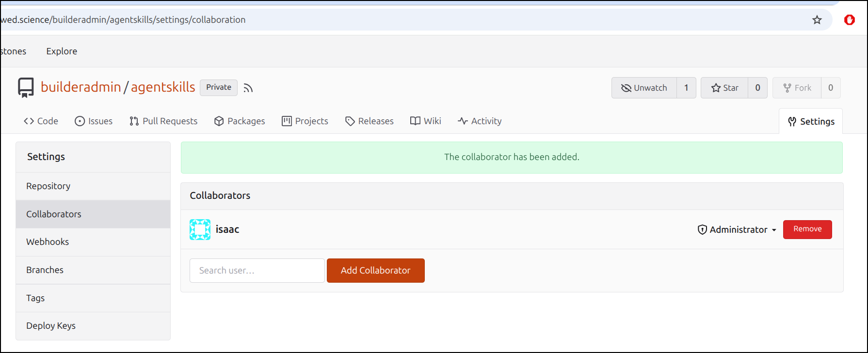View the Activity tab
This screenshot has width=868, height=353.
tap(480, 121)
